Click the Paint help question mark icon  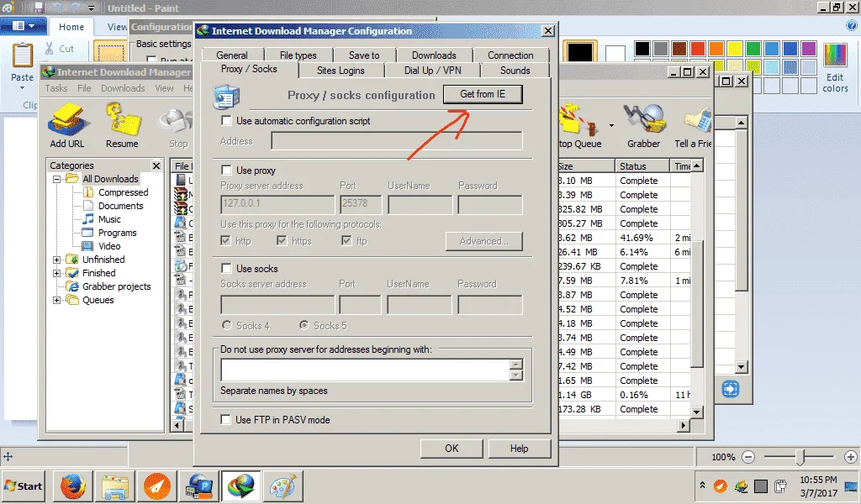852,25
